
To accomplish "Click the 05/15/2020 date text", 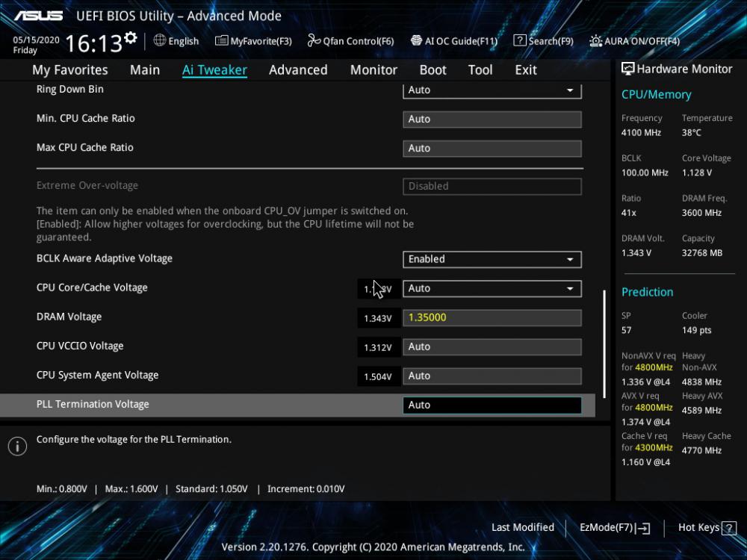I will [x=36, y=40].
